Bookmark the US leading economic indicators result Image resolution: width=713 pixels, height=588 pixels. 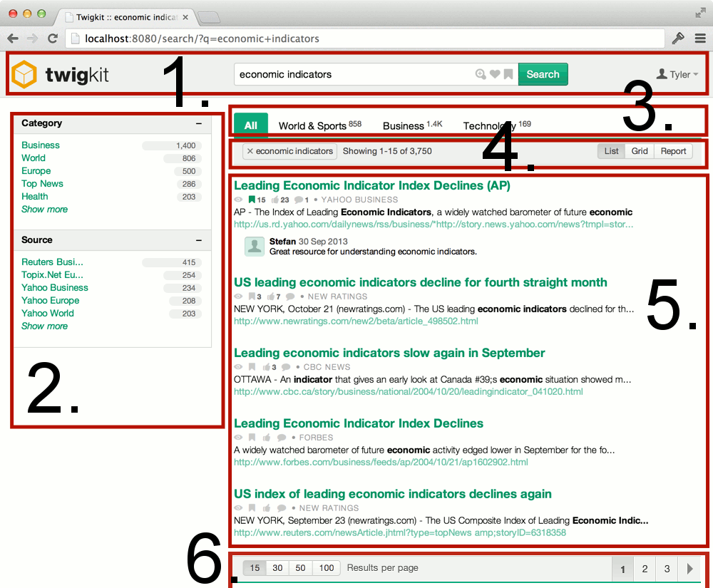(x=251, y=296)
